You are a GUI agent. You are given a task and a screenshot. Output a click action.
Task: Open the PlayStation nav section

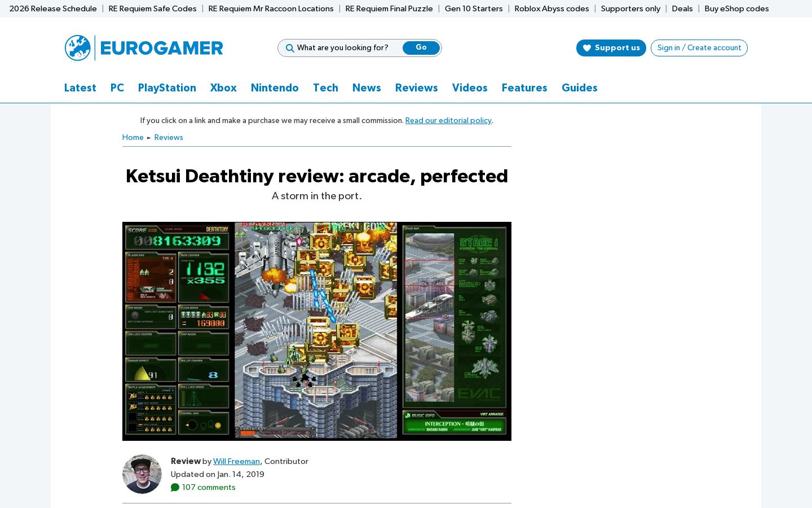point(167,87)
